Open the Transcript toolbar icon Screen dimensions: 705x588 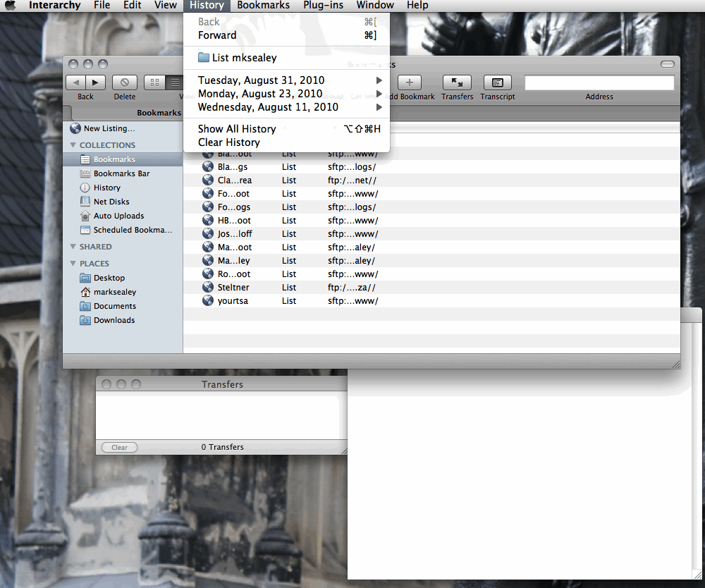(x=497, y=82)
